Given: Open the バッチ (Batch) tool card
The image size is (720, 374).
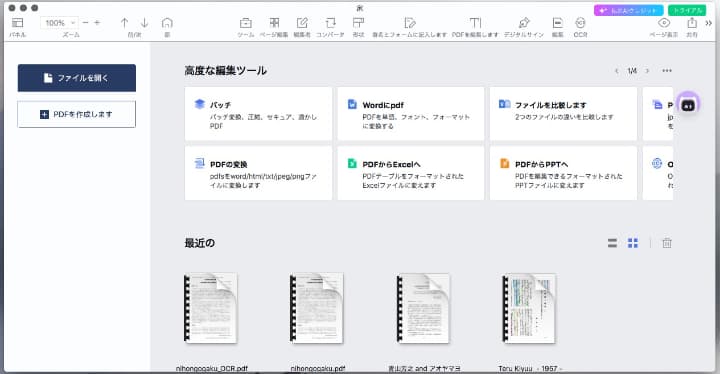Looking at the screenshot, I should tap(259, 113).
